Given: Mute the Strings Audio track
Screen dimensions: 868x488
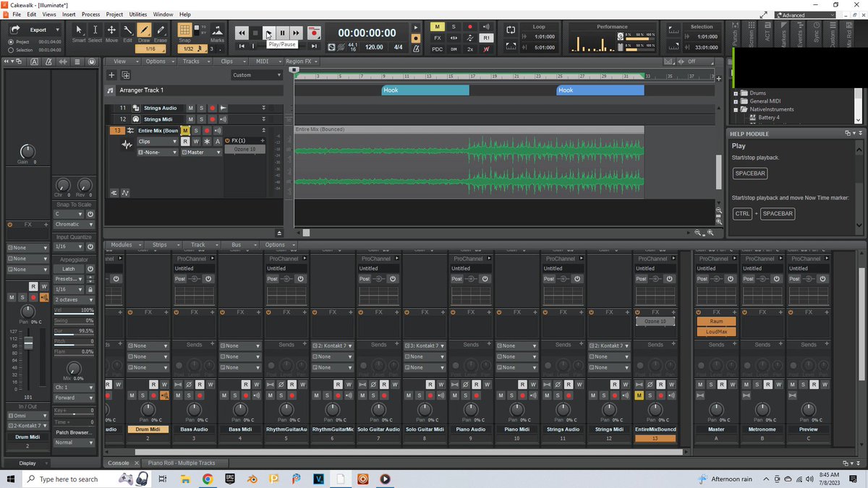Looking at the screenshot, I should click(190, 108).
